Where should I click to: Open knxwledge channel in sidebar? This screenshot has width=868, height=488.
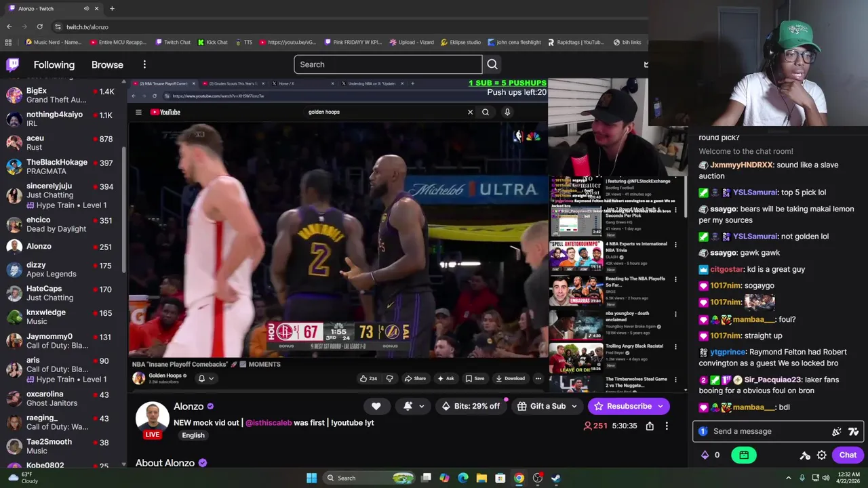point(61,317)
